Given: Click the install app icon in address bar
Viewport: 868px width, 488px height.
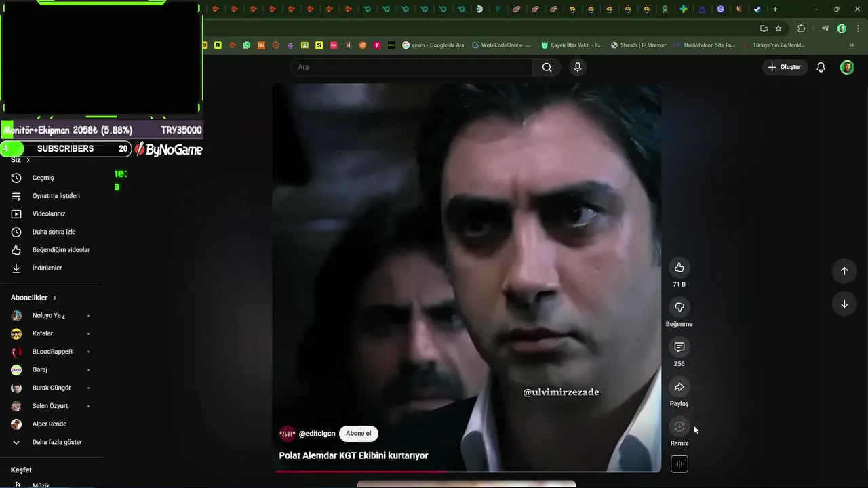Looking at the screenshot, I should point(764,28).
